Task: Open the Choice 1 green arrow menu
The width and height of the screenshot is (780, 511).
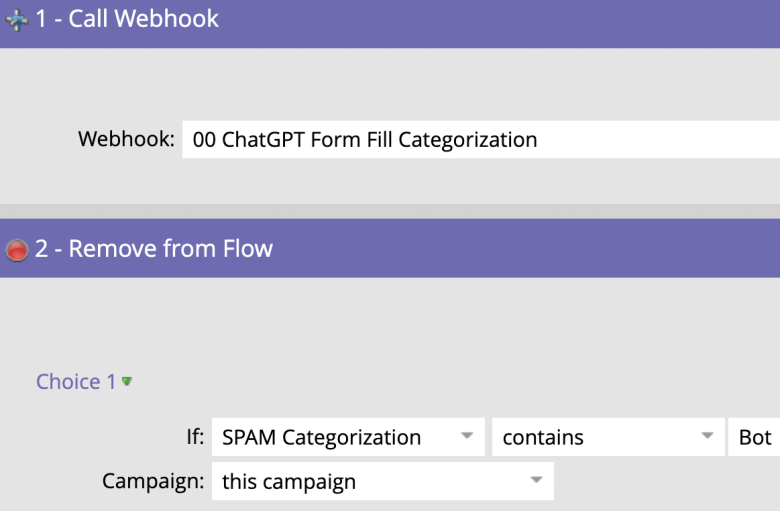Action: pyautogui.click(x=127, y=382)
